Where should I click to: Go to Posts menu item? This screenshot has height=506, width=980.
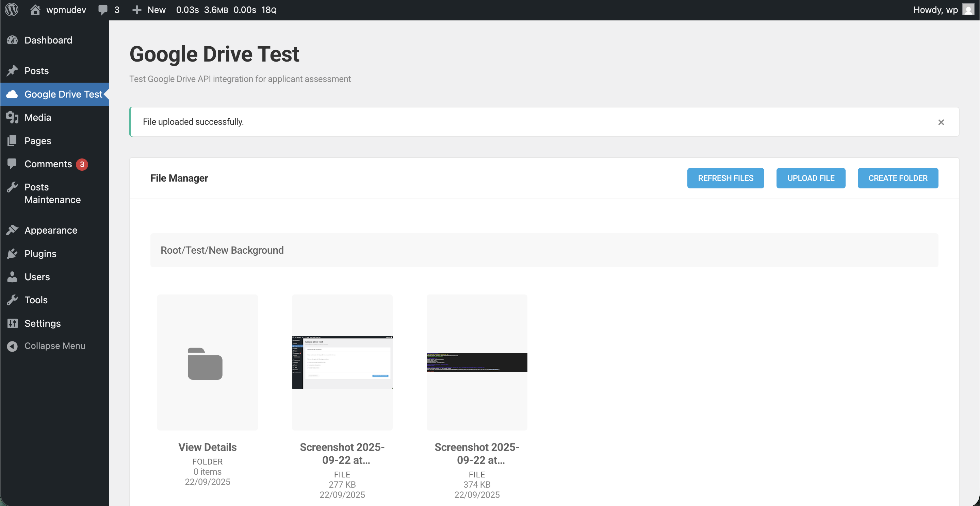click(x=36, y=71)
